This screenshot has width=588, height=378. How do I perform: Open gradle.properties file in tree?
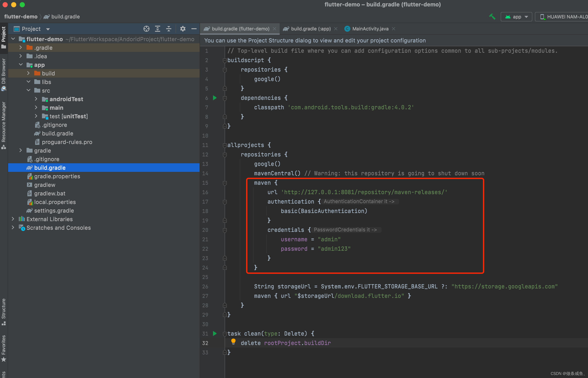(57, 176)
